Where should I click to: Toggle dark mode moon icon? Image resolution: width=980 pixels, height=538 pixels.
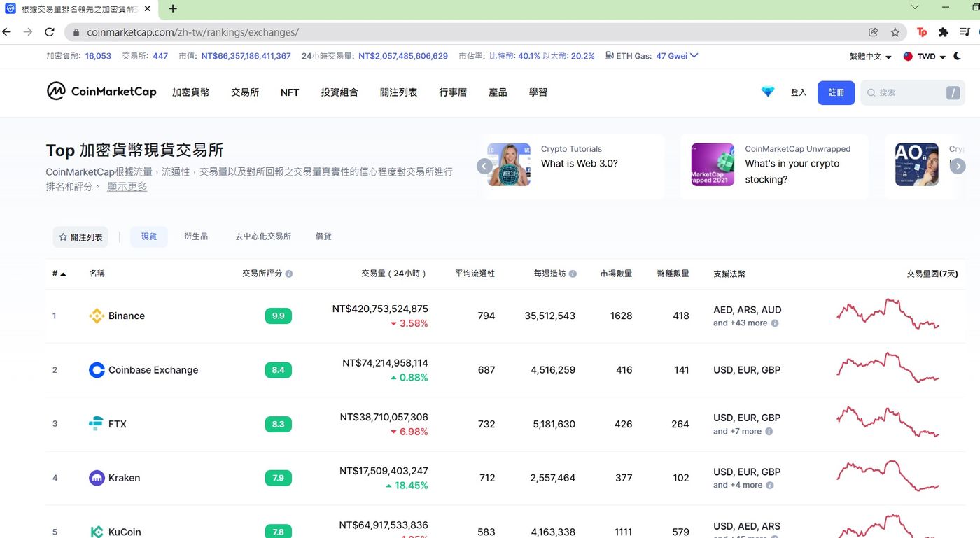[958, 56]
